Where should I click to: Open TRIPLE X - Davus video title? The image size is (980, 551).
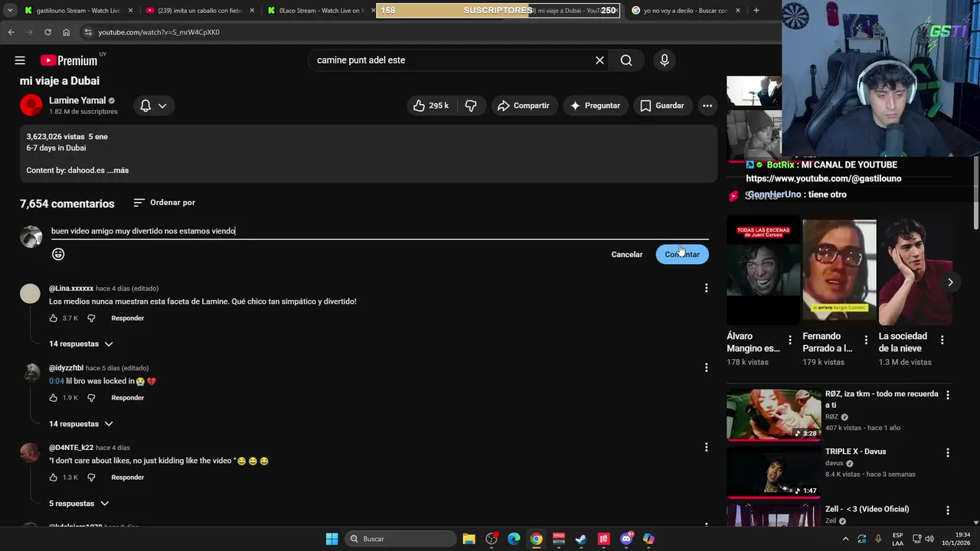(855, 452)
